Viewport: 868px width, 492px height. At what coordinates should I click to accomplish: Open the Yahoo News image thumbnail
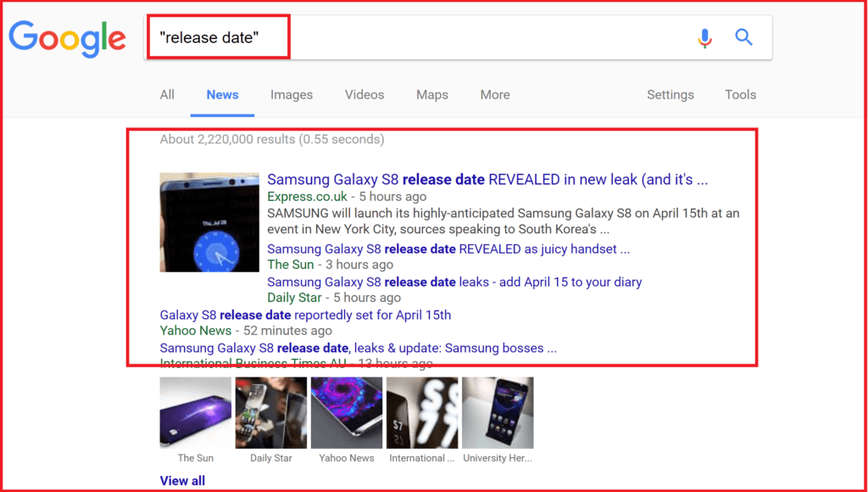(x=347, y=413)
